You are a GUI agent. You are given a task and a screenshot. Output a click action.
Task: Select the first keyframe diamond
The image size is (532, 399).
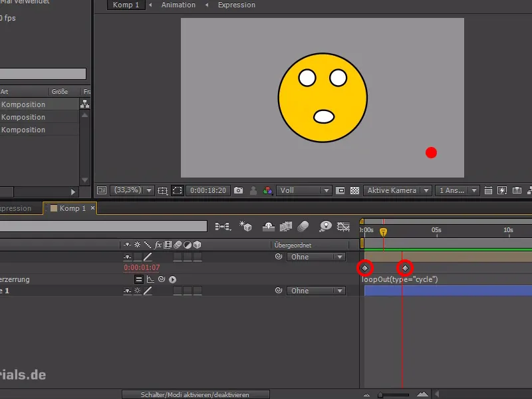point(364,268)
